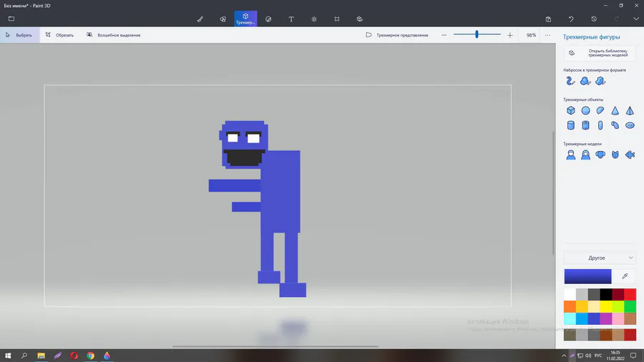This screenshot has height=362, width=644.
Task: Open Google Chrome from taskbar
Action: (x=90, y=356)
